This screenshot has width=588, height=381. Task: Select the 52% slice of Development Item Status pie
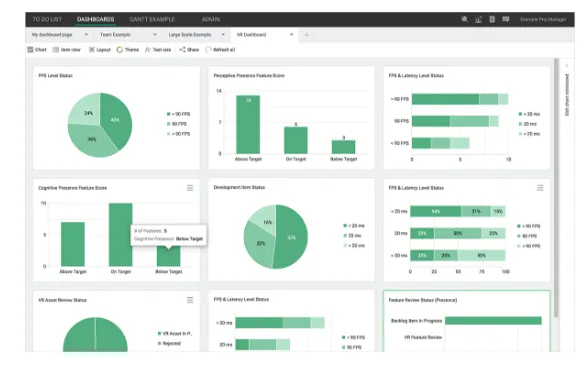[292, 237]
